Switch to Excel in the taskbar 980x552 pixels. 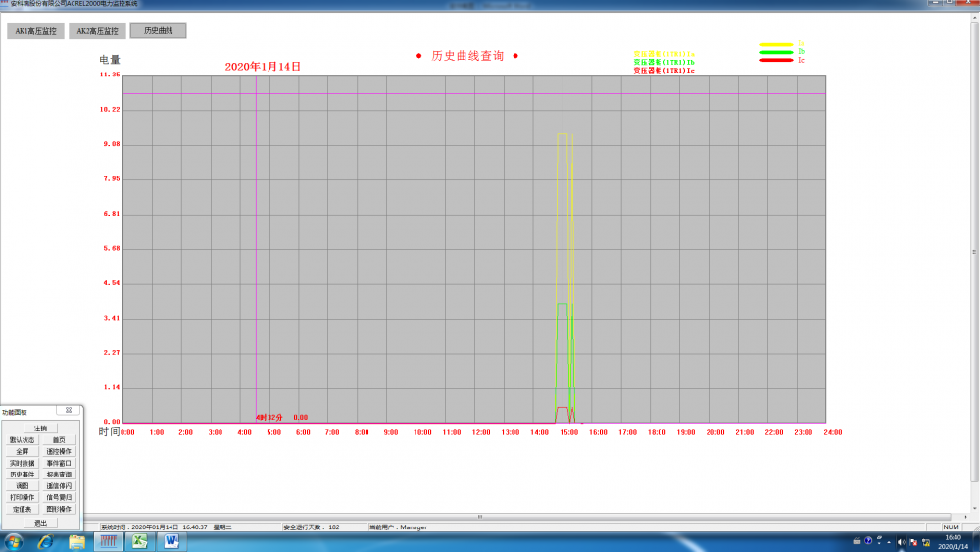pos(139,542)
